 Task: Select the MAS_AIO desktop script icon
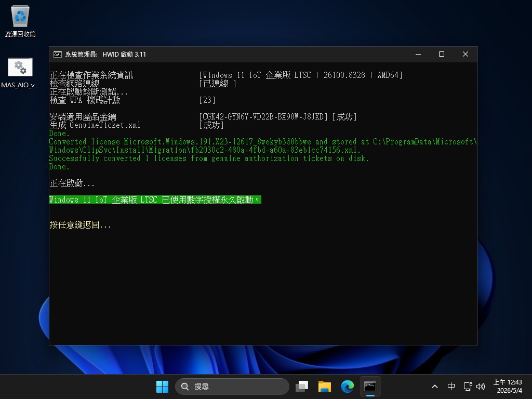click(x=20, y=73)
